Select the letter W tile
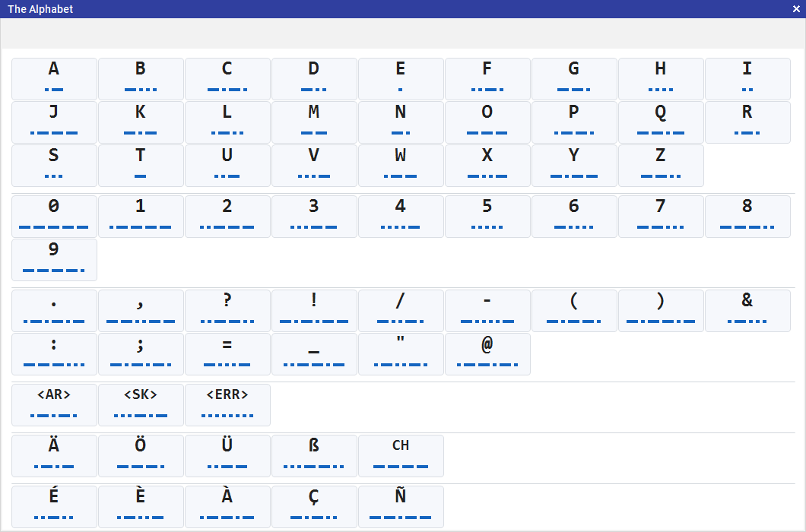Screen dimensions: 806x532 pos(401,166)
